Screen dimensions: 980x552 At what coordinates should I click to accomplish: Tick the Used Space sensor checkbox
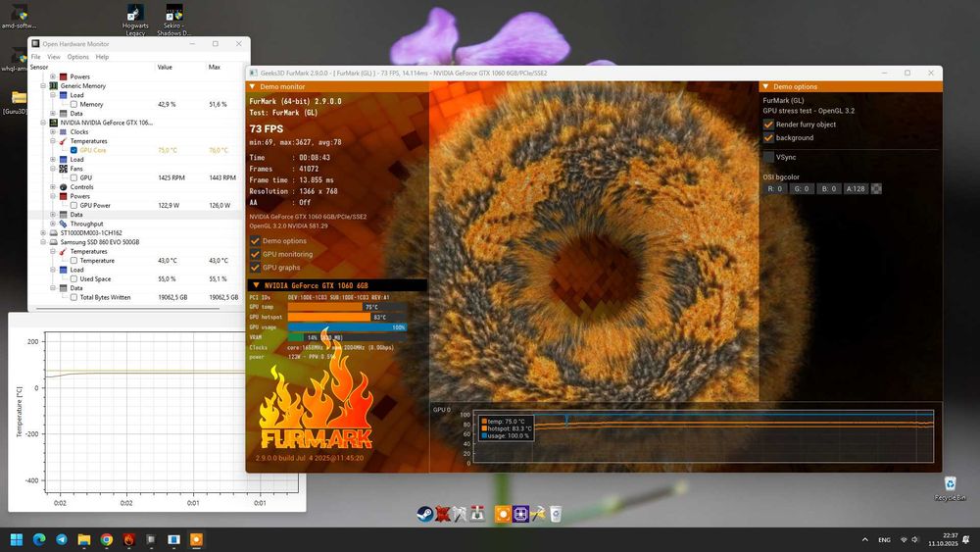(73, 278)
